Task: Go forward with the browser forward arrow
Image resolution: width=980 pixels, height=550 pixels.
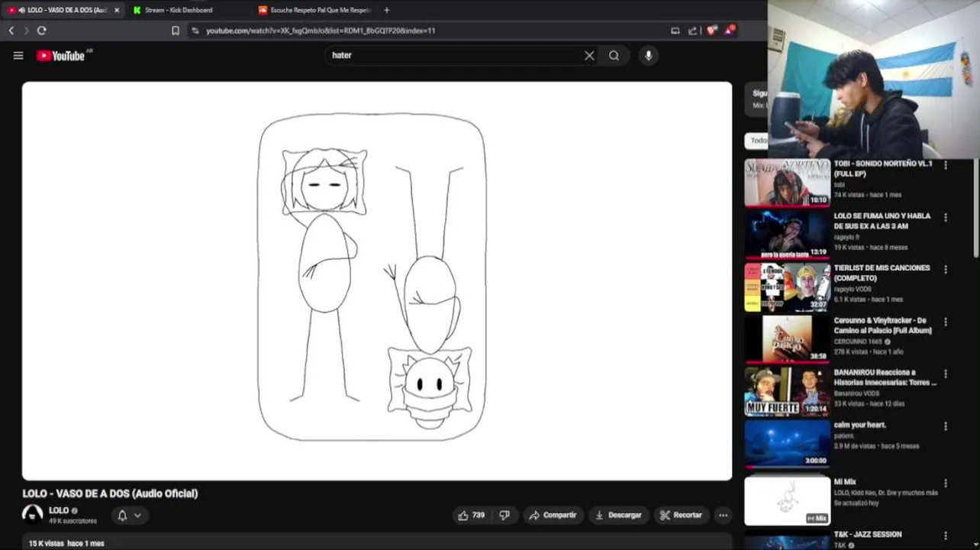Action: (26, 31)
